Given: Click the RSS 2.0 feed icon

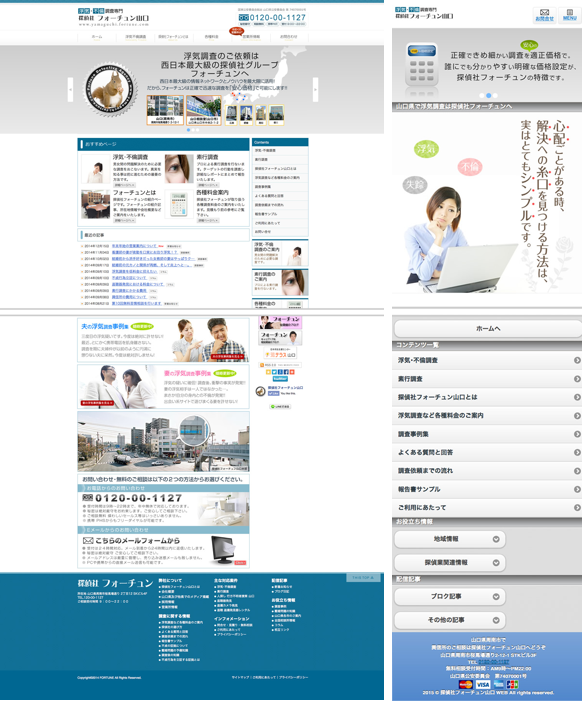Looking at the screenshot, I should [262, 365].
